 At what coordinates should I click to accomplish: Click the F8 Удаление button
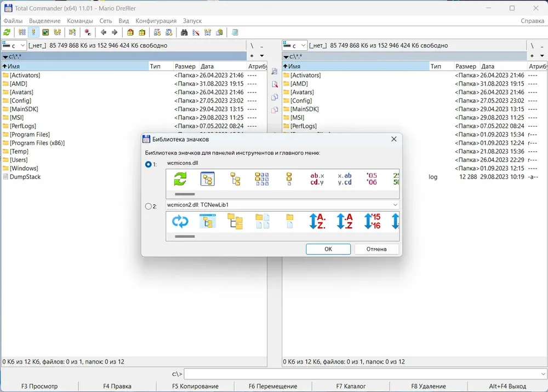[x=429, y=386]
